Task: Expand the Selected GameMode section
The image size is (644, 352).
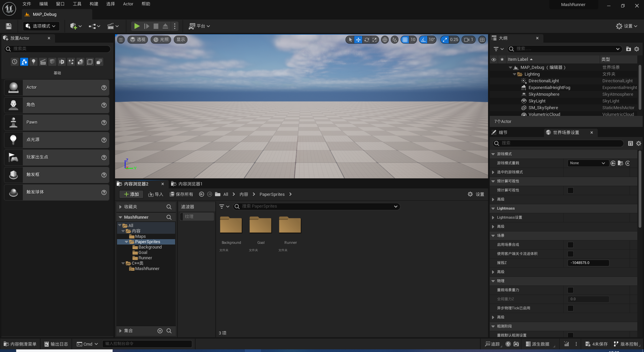Action: 493,172
